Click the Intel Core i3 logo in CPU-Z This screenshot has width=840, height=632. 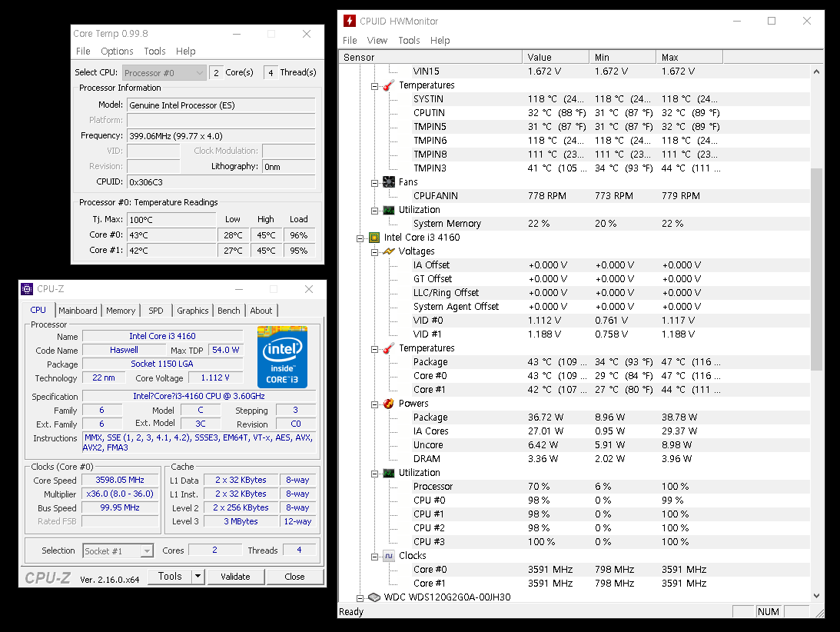(x=282, y=357)
